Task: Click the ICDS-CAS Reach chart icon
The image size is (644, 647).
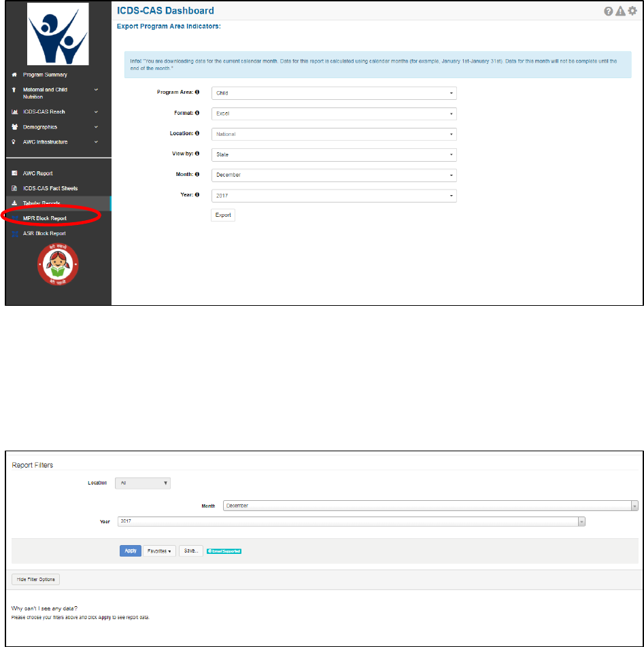Action: tap(15, 112)
